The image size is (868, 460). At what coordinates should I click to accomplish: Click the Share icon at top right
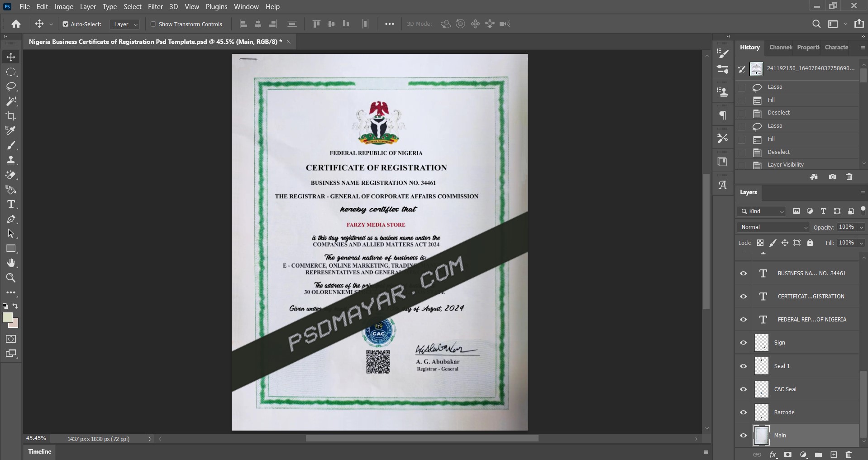(x=859, y=24)
